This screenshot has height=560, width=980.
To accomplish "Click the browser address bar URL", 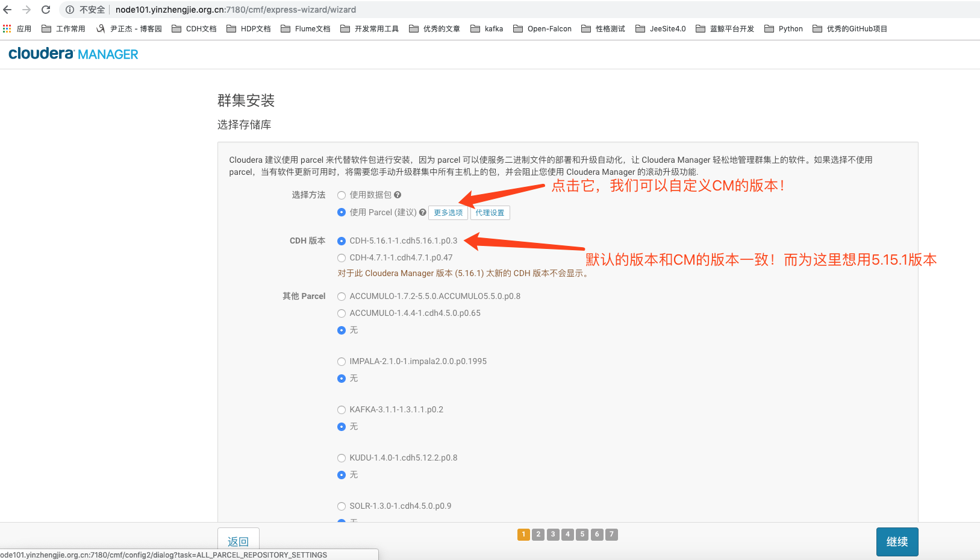I will [236, 10].
